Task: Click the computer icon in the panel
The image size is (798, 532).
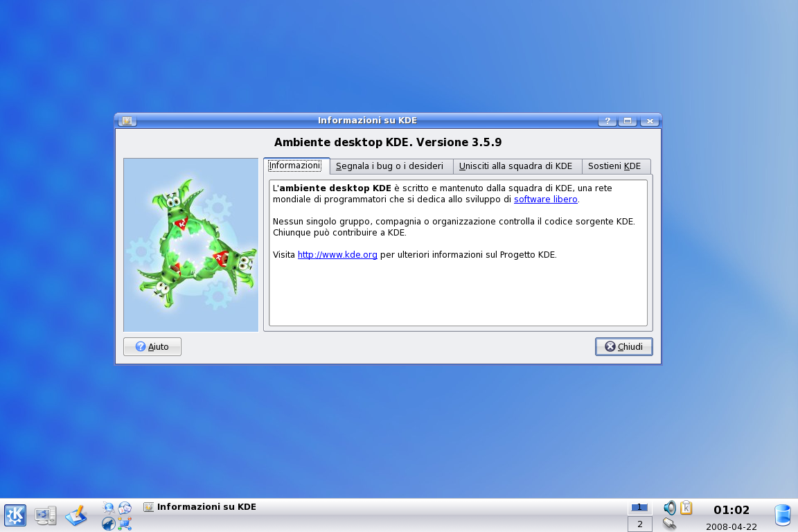Action: (x=46, y=515)
